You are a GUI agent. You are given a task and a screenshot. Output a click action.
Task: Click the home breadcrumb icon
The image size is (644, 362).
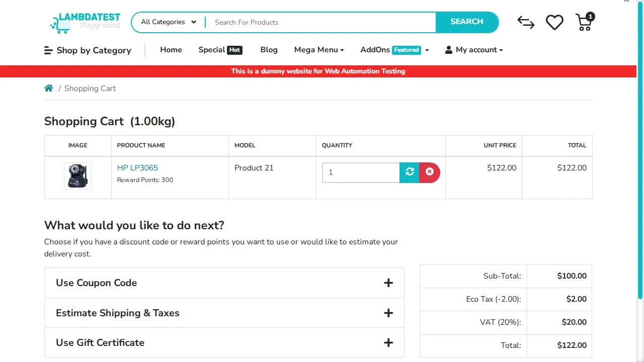49,88
